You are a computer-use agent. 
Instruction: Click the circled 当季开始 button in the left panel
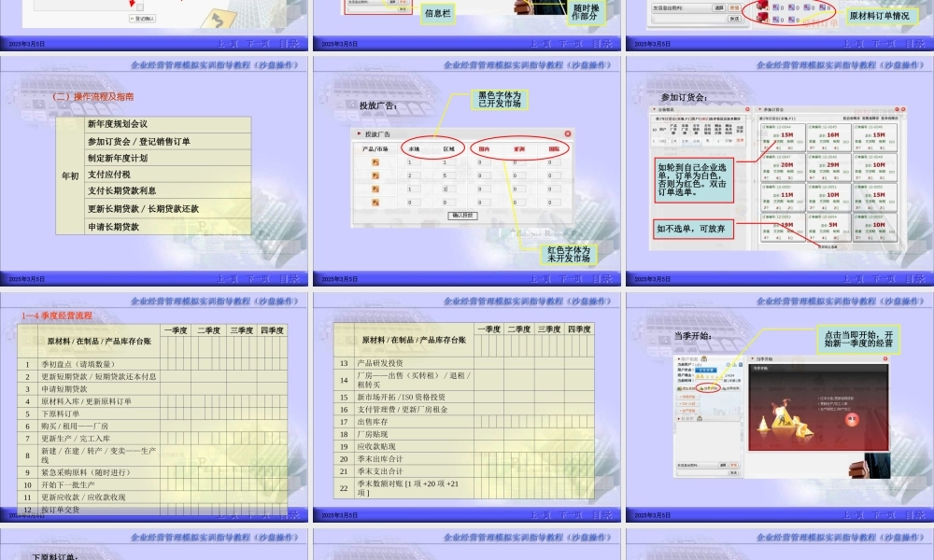coord(708,388)
